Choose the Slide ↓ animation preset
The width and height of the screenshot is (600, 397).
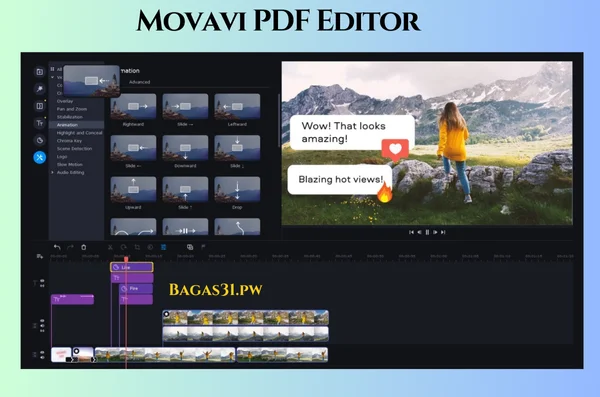(237, 148)
